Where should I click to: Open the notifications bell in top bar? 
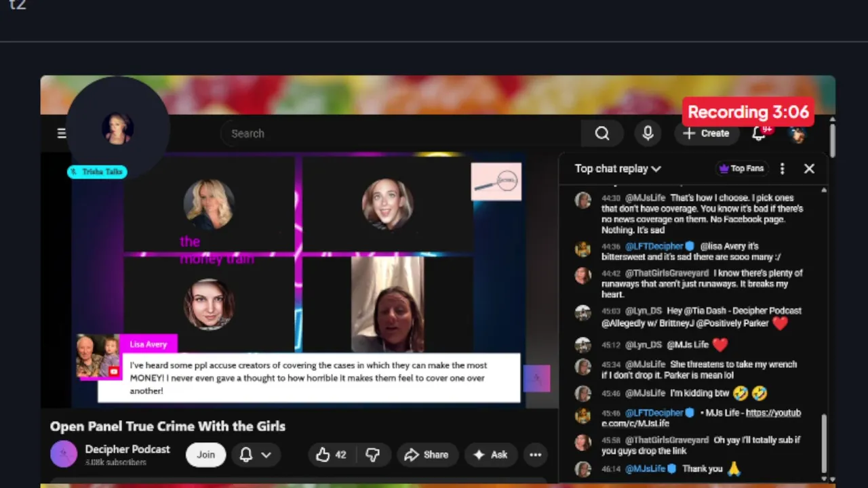tap(759, 133)
